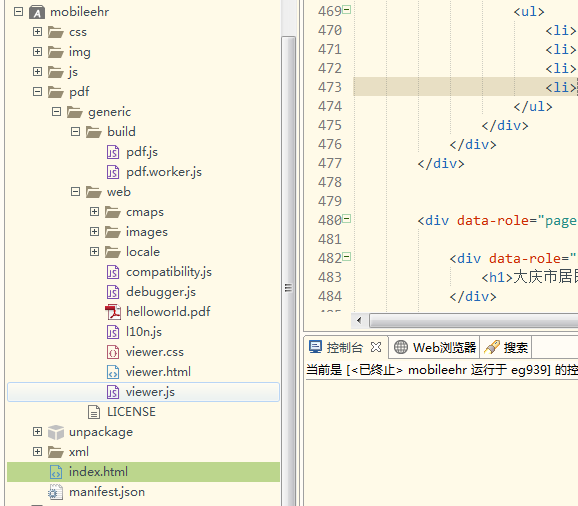Click the generic folder icon

pyautogui.click(x=75, y=112)
